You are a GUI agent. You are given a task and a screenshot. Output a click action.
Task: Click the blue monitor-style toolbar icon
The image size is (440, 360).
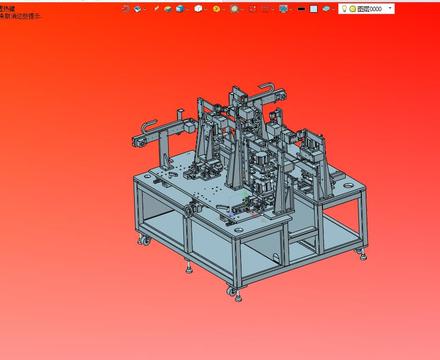[x=284, y=9]
